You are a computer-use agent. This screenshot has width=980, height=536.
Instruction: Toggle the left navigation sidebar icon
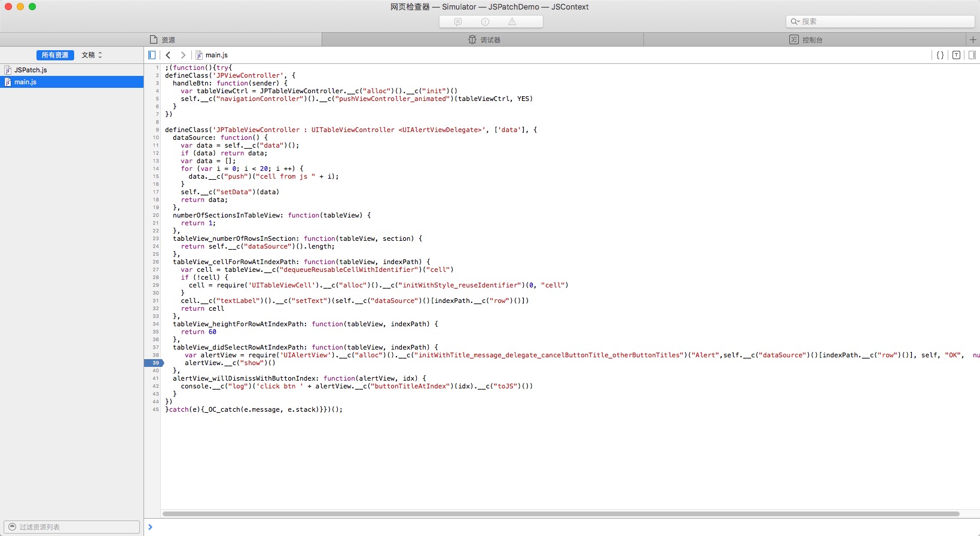pos(152,55)
